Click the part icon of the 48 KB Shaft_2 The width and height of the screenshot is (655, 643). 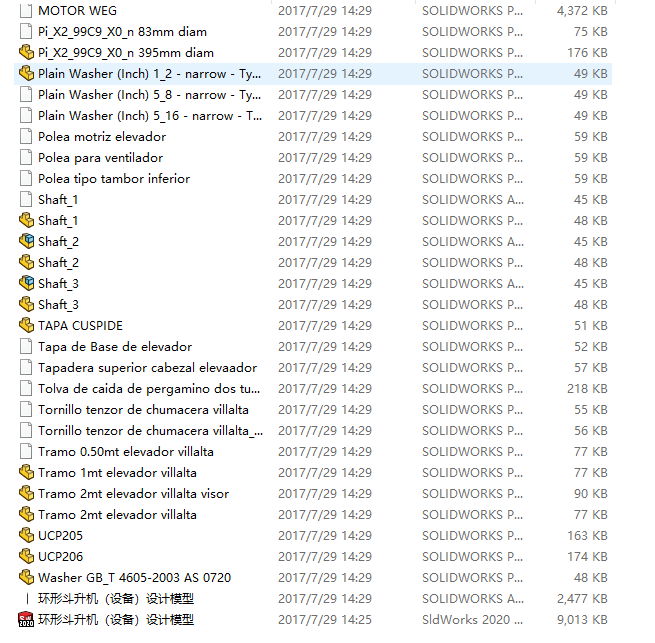coord(26,262)
